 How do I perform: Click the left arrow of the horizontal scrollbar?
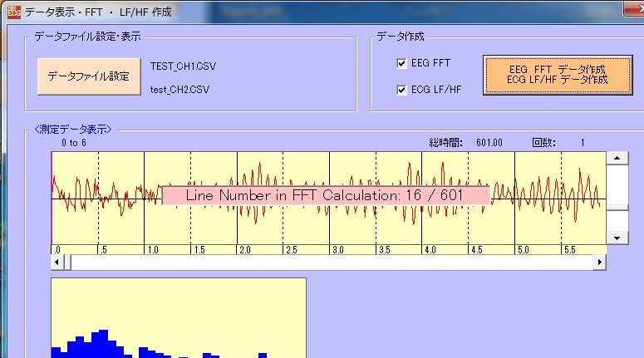pyautogui.click(x=57, y=262)
